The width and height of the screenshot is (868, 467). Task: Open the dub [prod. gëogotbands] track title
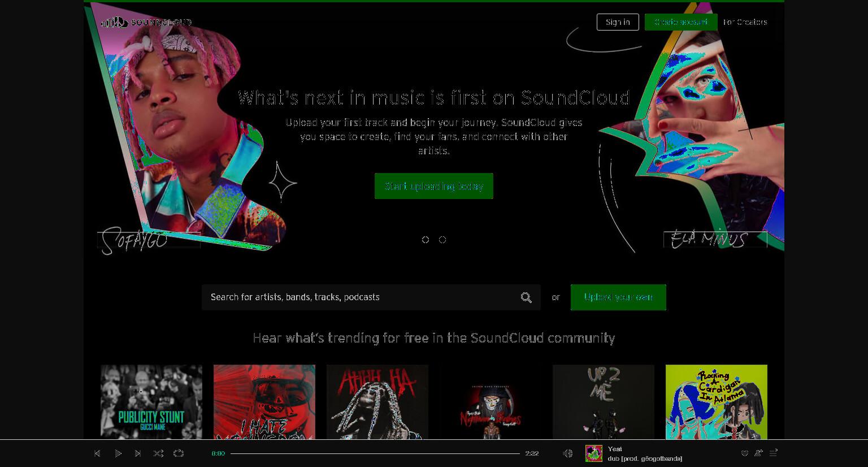[645, 459]
